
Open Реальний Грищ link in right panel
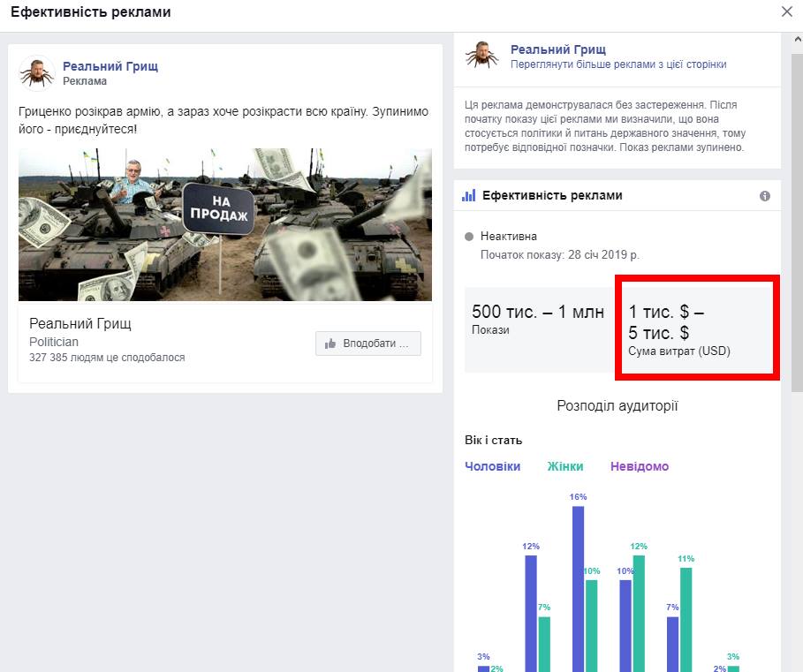(x=558, y=50)
